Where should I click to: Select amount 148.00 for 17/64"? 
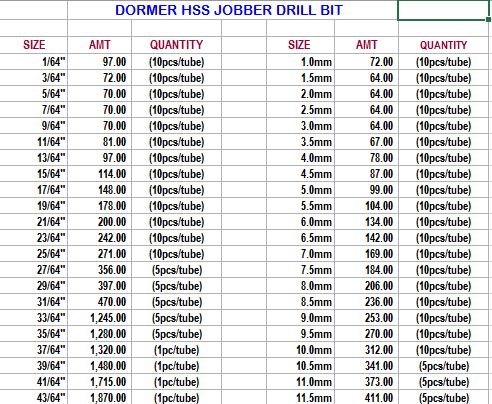[x=99, y=190]
